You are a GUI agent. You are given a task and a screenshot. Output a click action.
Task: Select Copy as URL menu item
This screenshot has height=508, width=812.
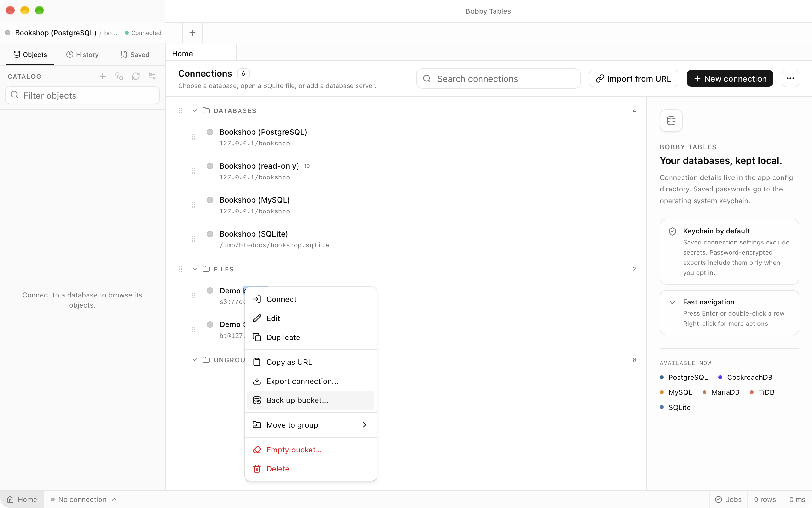tap(311, 362)
